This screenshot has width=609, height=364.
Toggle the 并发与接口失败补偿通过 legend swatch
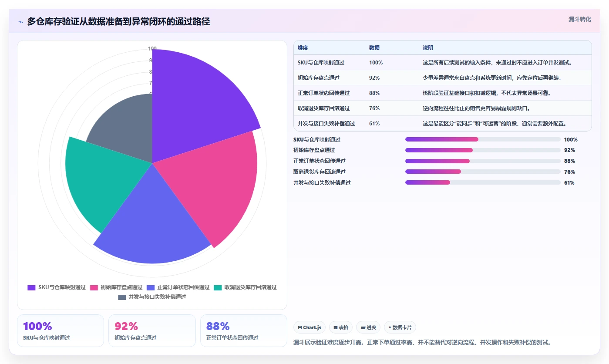122,297
